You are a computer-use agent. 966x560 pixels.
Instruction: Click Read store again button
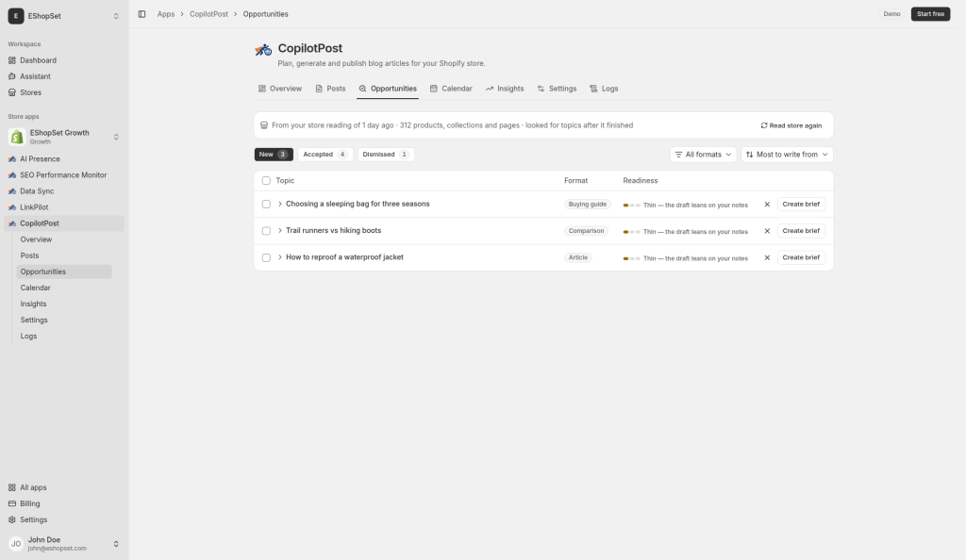(791, 125)
